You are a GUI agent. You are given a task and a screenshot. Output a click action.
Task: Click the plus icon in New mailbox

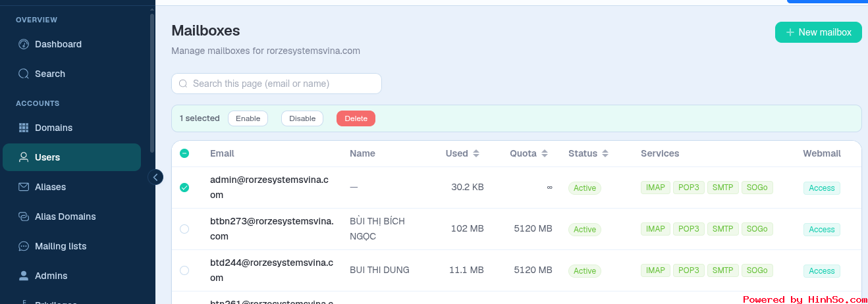point(790,32)
